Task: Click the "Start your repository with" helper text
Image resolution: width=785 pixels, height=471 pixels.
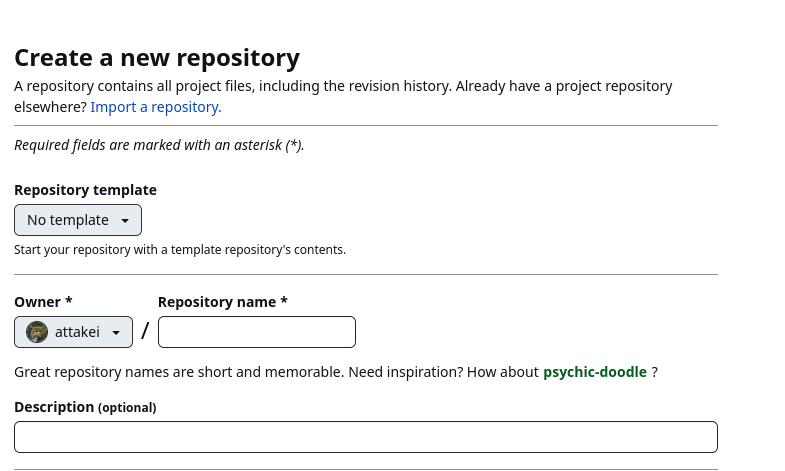Action: tap(180, 250)
